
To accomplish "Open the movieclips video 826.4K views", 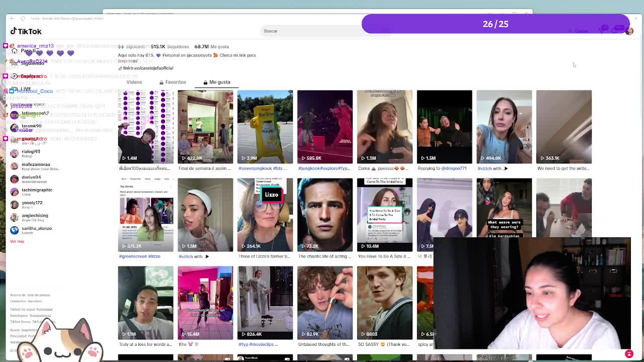I will coord(265,303).
